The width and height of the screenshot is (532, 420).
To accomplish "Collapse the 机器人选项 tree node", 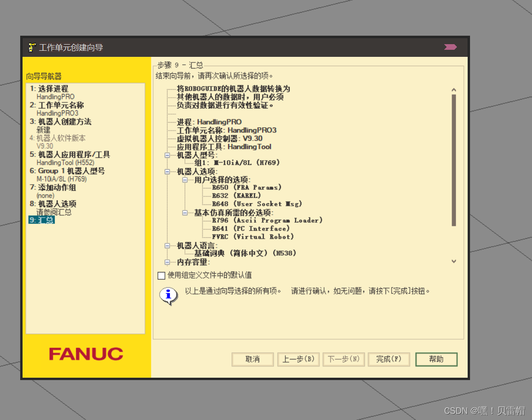I will pos(167,172).
